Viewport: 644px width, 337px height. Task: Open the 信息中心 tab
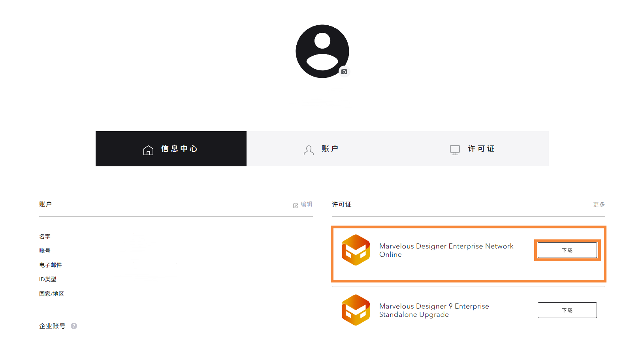point(171,149)
